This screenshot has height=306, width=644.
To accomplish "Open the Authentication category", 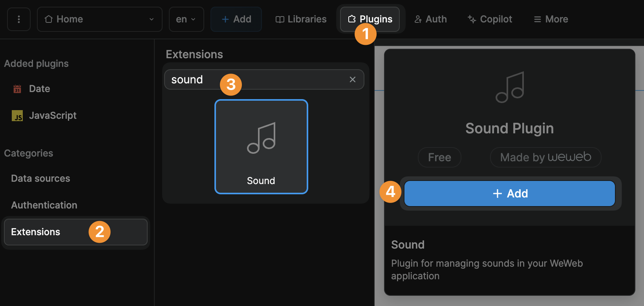I will (44, 205).
